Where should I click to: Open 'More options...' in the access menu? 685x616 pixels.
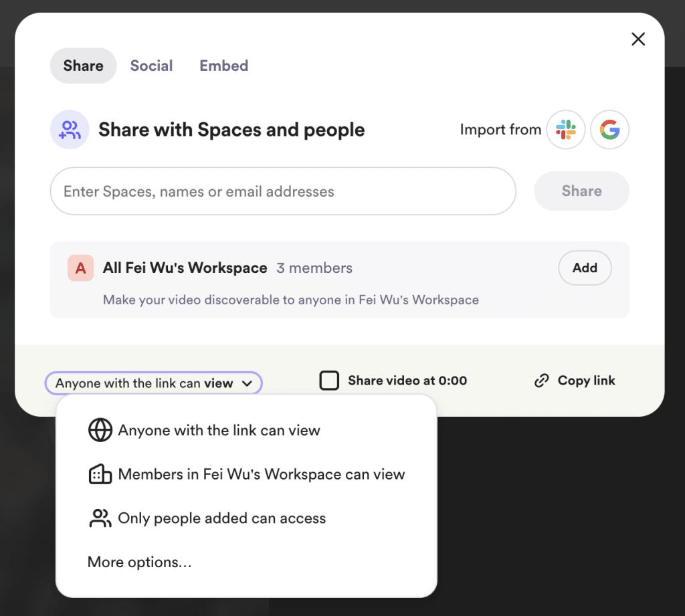tap(139, 562)
